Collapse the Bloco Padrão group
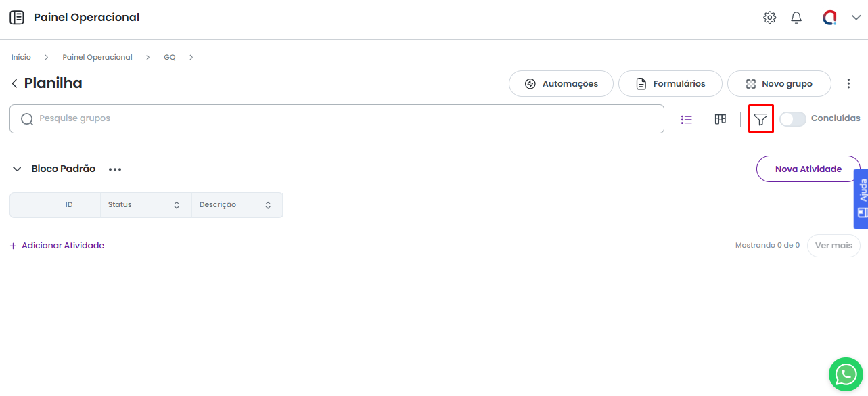 point(17,169)
